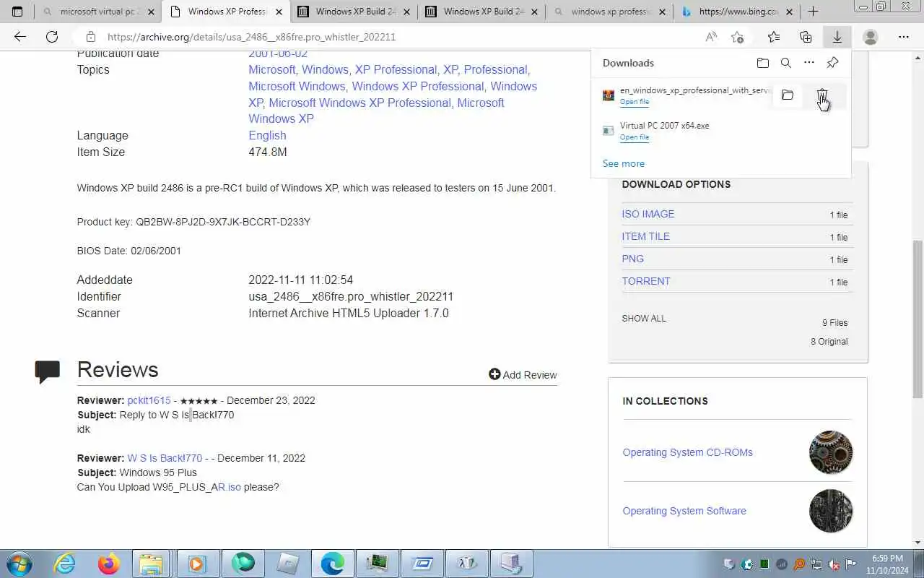Select the second 'Windows XP Build 24' tab
This screenshot has height=578, width=924.
click(354, 12)
